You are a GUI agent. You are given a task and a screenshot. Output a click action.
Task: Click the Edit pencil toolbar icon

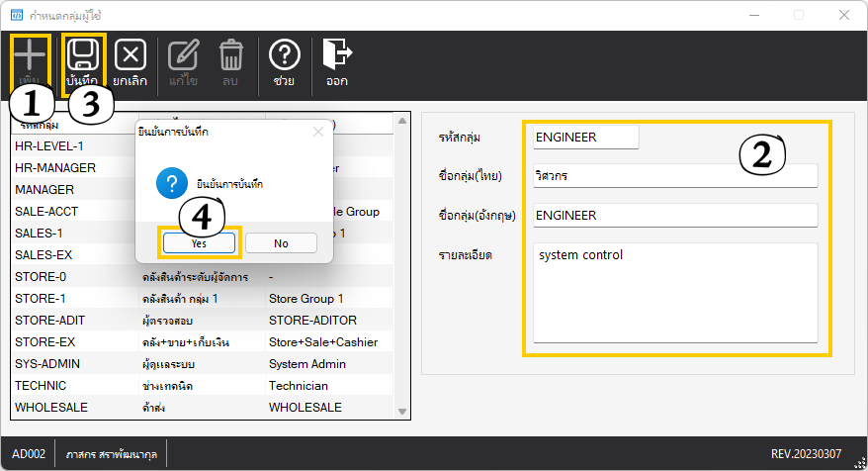183,54
